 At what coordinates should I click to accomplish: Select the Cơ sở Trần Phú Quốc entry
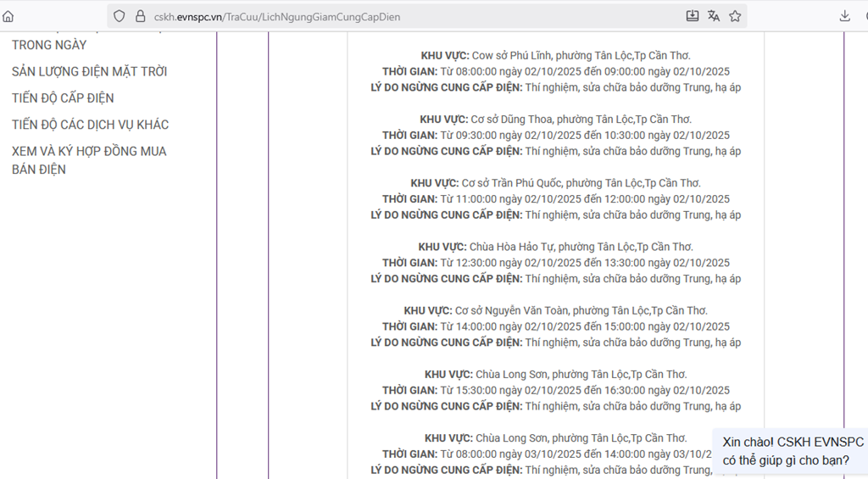[555, 183]
